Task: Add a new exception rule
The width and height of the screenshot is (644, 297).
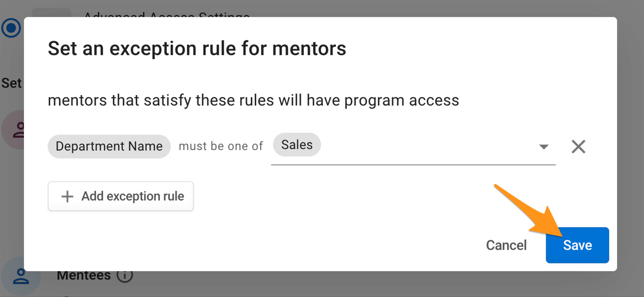Action: pos(121,196)
